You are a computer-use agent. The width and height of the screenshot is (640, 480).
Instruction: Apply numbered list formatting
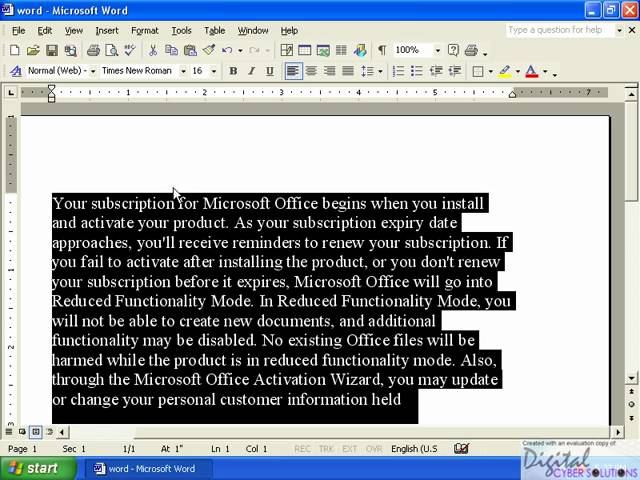pyautogui.click(x=398, y=71)
